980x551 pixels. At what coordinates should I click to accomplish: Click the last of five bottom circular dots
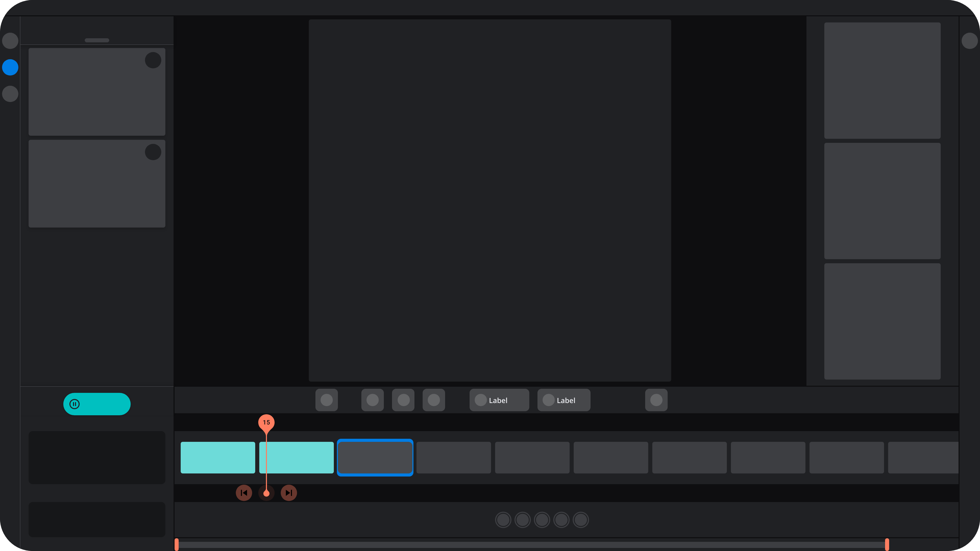(x=581, y=520)
